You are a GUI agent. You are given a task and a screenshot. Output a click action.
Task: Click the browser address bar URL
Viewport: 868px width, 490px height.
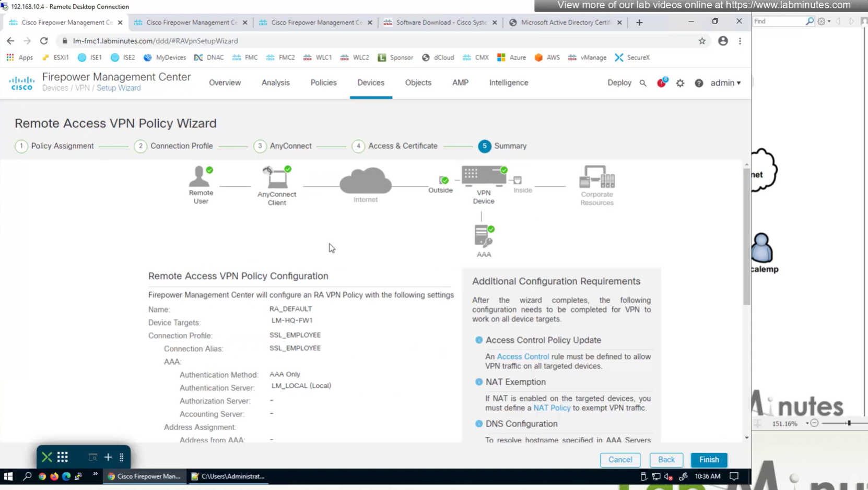[x=156, y=41]
